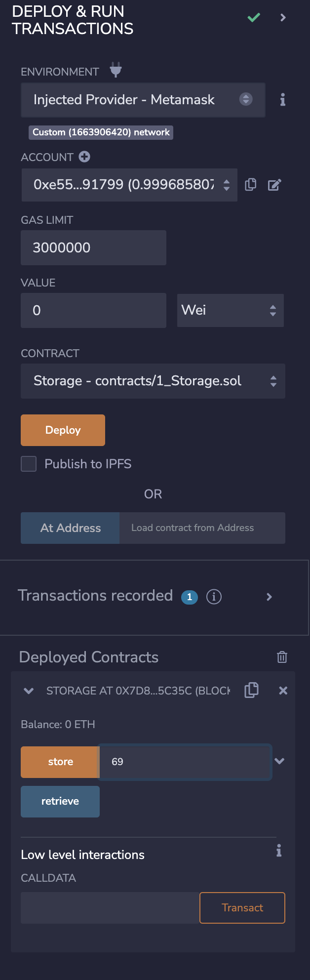Delete all deployed contracts with trash icon
Image resolution: width=310 pixels, height=980 pixels.
point(282,657)
